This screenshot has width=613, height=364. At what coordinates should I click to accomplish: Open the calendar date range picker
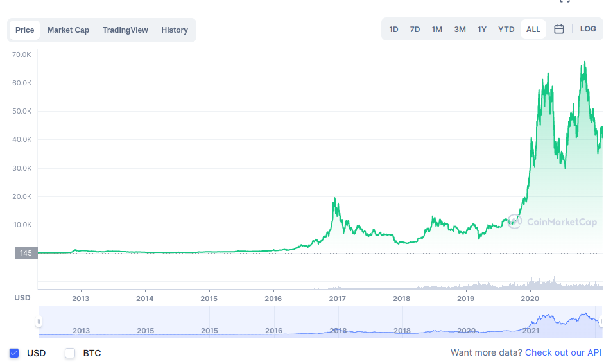559,29
